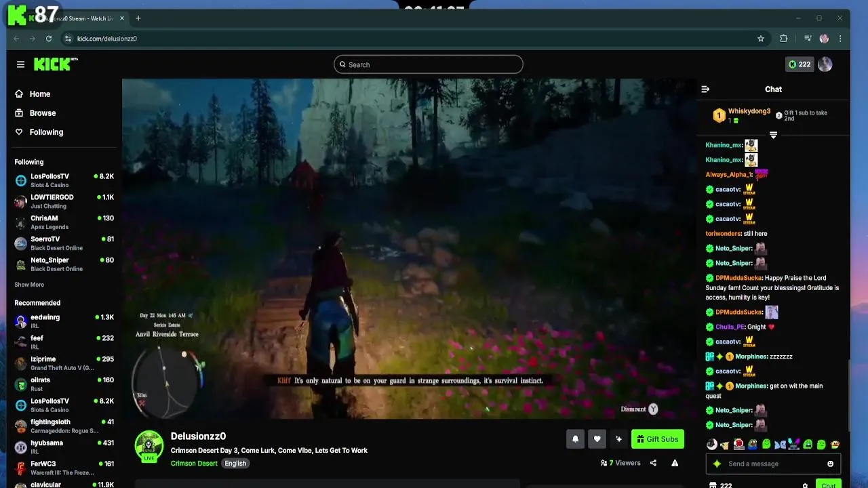Open SoerroTV channel in sidebar
The height and width of the screenshot is (488, 868).
click(64, 243)
